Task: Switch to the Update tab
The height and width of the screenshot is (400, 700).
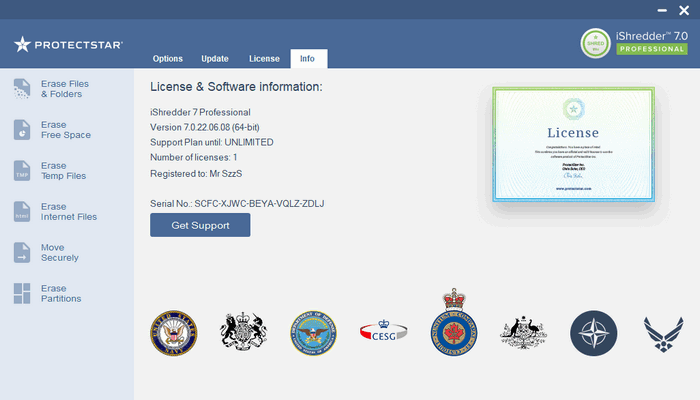Action: pos(215,58)
